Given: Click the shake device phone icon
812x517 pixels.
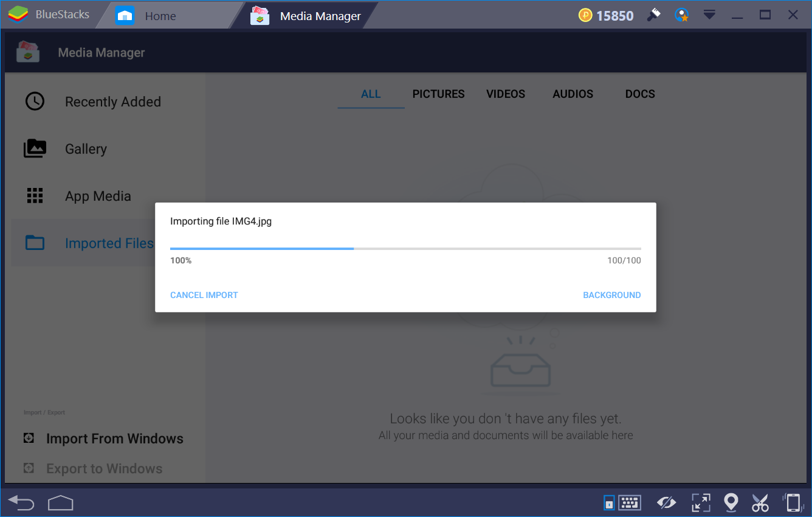Looking at the screenshot, I should point(793,502).
